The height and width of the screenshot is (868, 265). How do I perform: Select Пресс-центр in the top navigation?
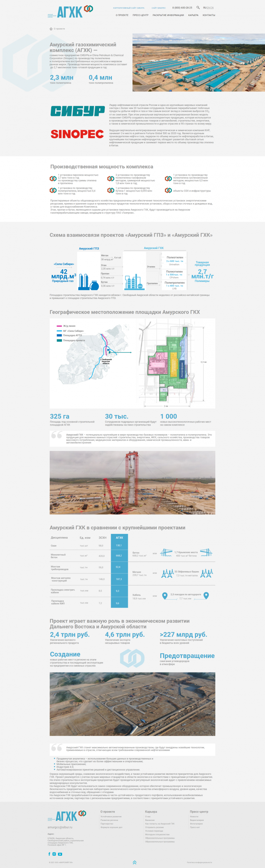tap(140, 15)
